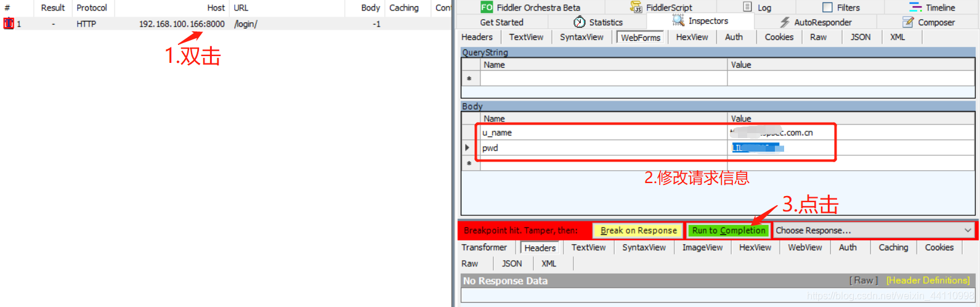Edit the pwd value field
The height and width of the screenshot is (307, 980).
[x=851, y=148]
